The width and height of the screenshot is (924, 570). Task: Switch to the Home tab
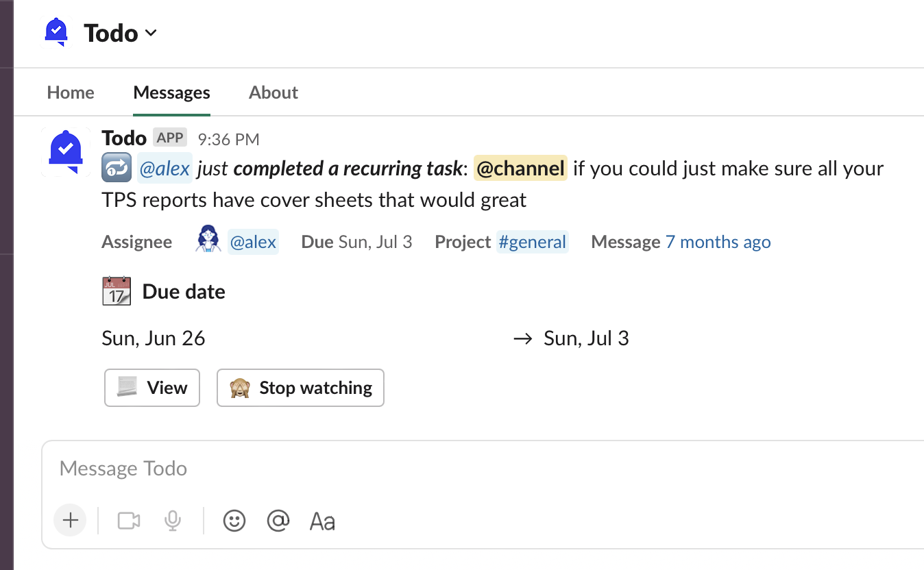71,92
